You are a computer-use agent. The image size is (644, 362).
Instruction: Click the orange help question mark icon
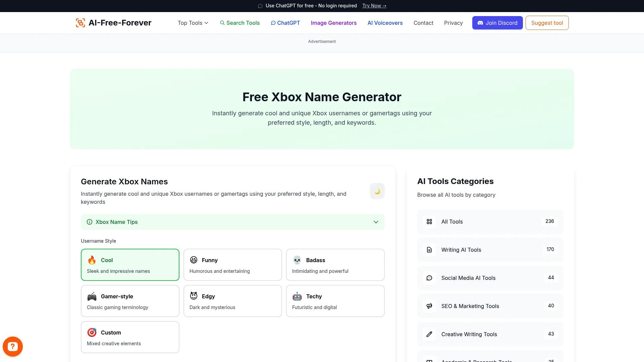tap(12, 346)
